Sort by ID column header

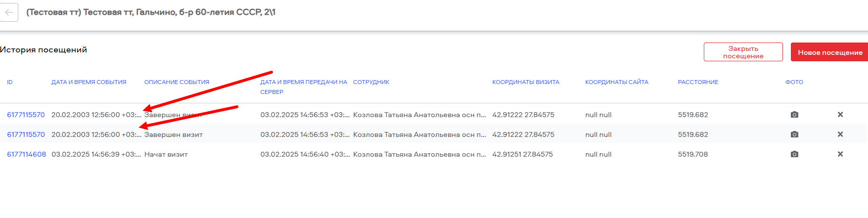(x=10, y=82)
